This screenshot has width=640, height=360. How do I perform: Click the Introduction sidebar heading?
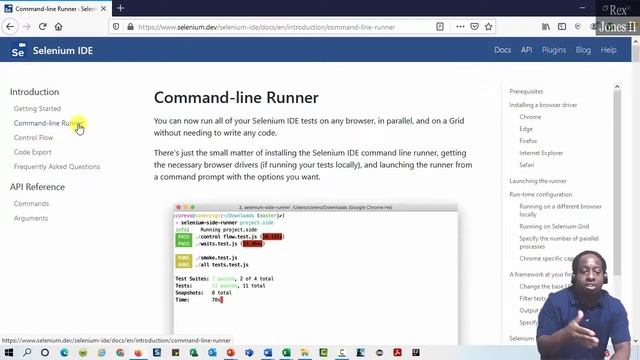[34, 92]
